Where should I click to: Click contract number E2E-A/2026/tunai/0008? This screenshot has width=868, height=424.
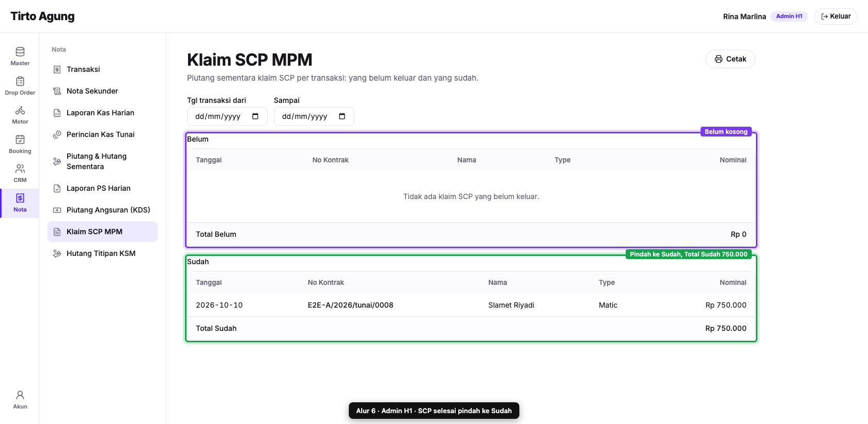point(350,305)
